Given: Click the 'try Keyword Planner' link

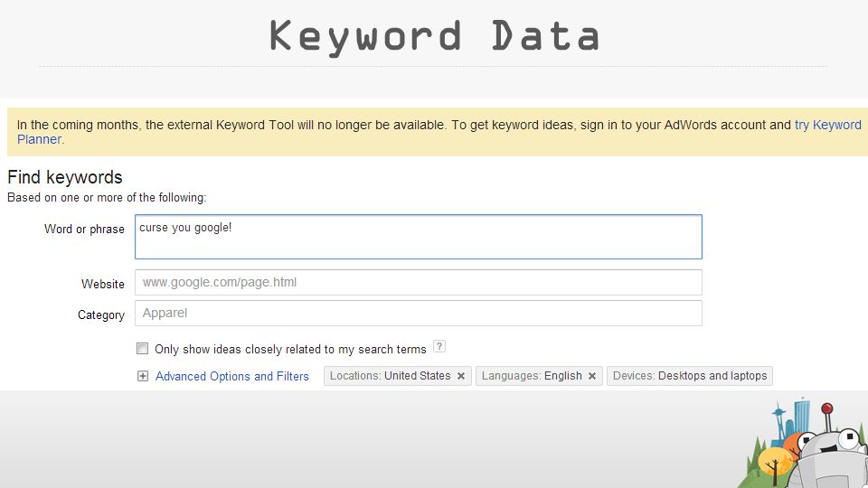Looking at the screenshot, I should pos(827,125).
